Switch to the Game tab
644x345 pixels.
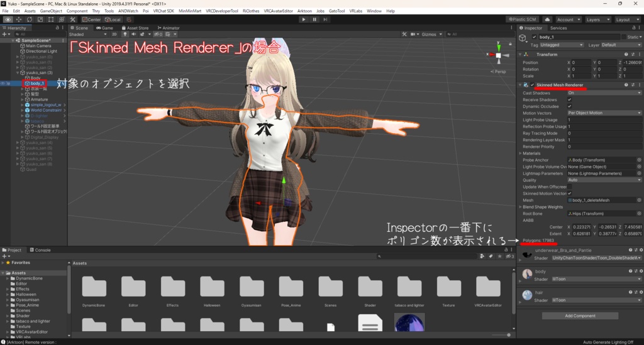pyautogui.click(x=105, y=28)
